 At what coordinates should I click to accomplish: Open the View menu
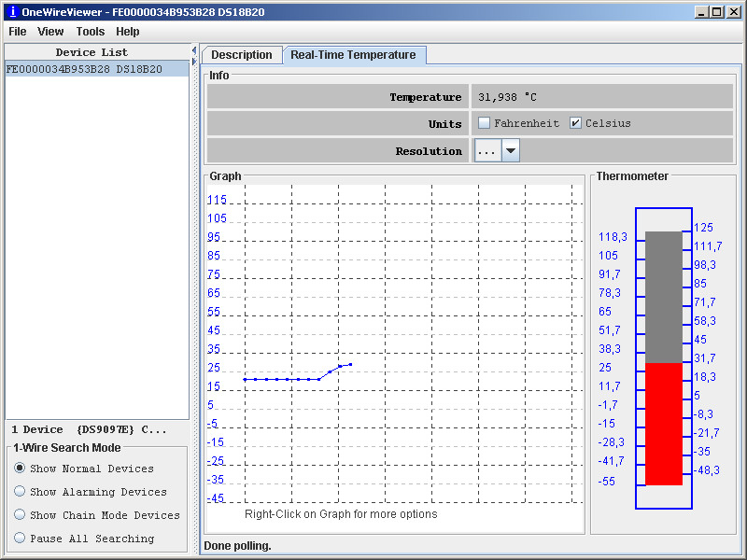50,31
